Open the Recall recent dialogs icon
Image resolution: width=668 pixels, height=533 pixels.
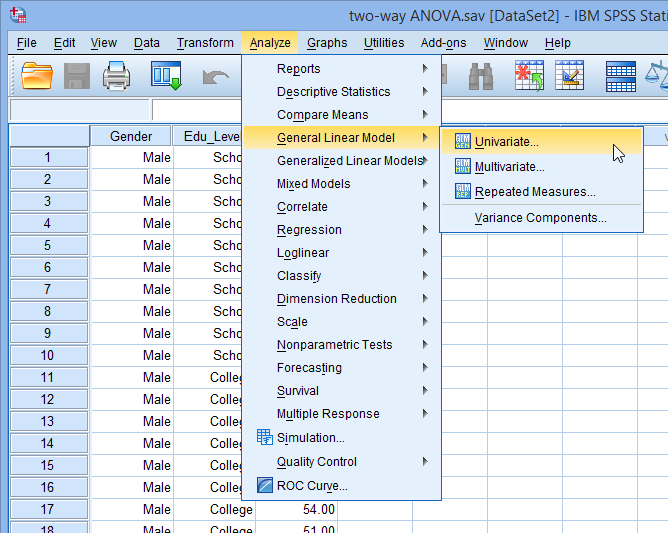pyautogui.click(x=166, y=75)
